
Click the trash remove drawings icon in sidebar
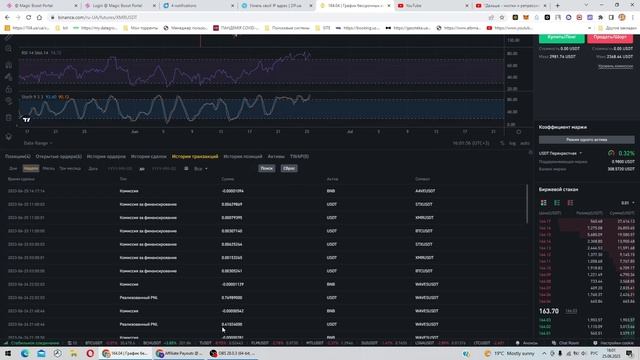[x=9, y=118]
